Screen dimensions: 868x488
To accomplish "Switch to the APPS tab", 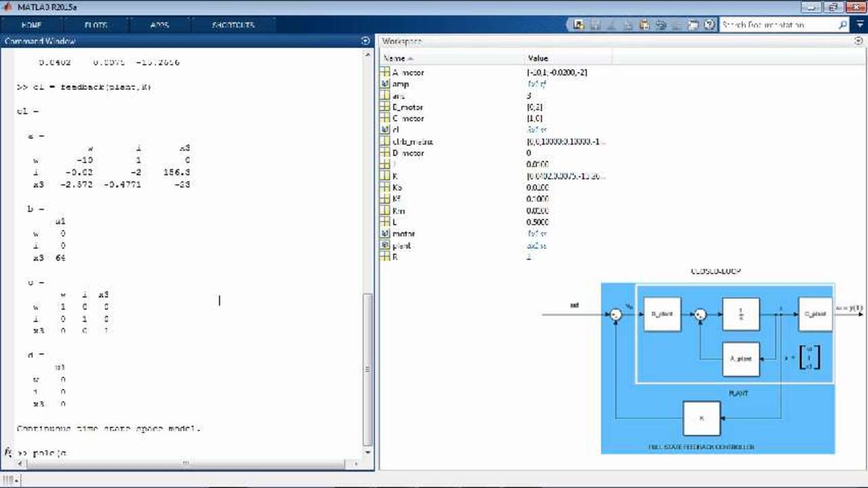I will click(x=159, y=25).
